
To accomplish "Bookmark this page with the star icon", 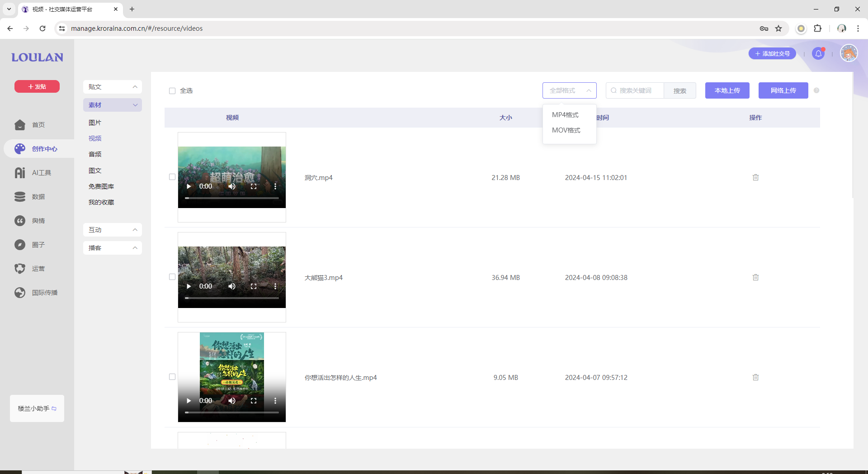I will pyautogui.click(x=778, y=28).
